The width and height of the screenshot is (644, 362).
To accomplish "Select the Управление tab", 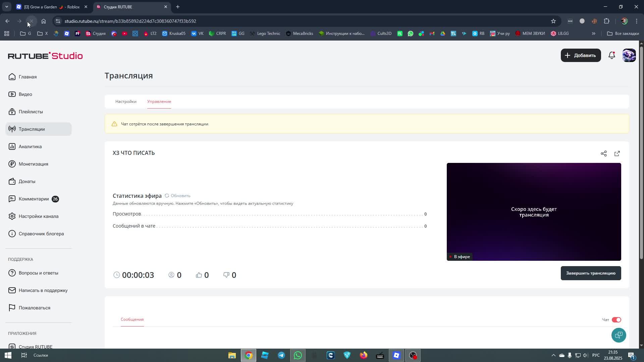I will point(159,102).
